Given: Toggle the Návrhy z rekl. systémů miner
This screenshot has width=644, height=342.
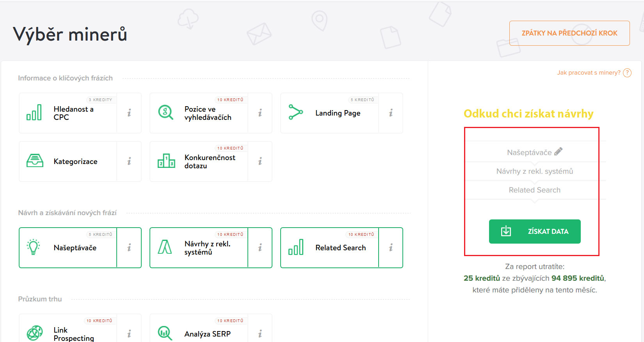Looking at the screenshot, I should (199, 248).
